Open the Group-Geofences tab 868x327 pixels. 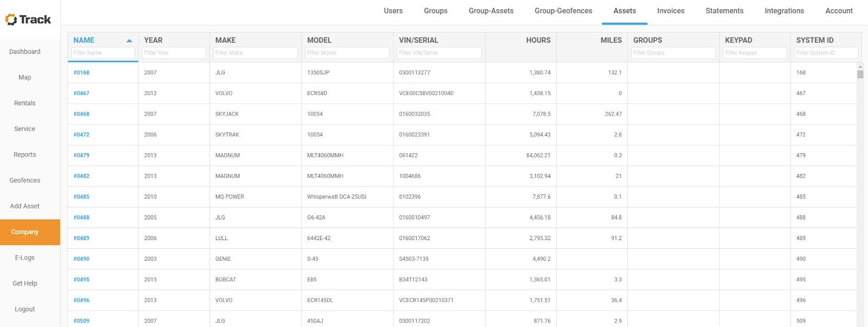point(563,11)
